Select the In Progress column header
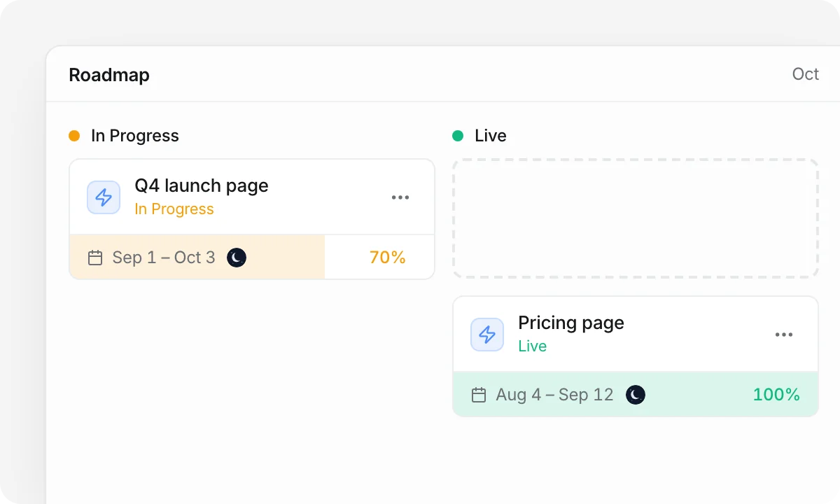The width and height of the screenshot is (840, 504). click(x=135, y=136)
